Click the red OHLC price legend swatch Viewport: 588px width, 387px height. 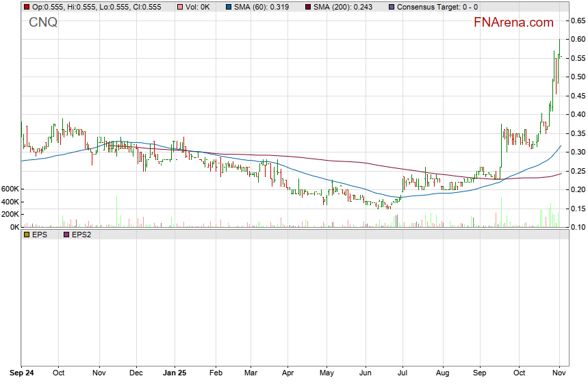26,7
